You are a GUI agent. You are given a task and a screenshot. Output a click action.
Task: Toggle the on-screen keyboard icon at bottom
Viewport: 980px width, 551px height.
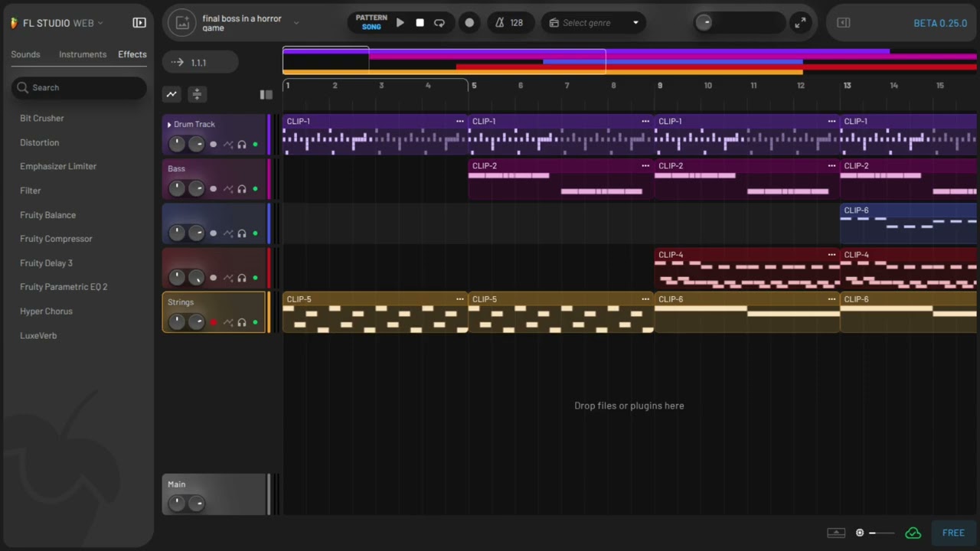click(836, 533)
